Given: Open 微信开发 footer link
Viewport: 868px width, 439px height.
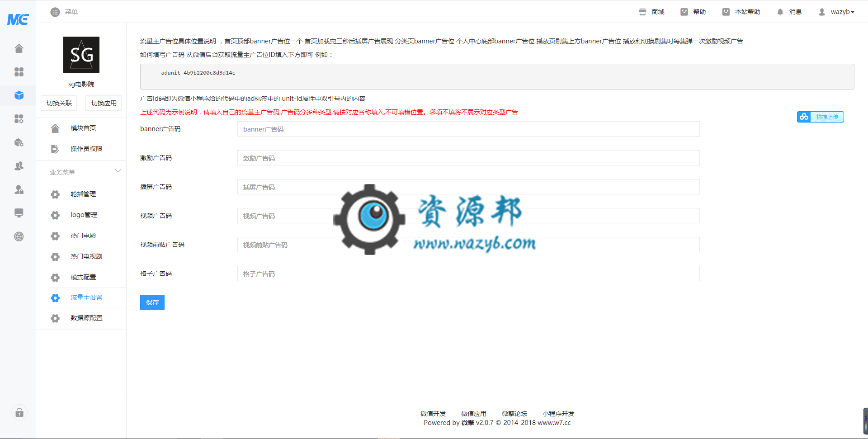Looking at the screenshot, I should point(433,414).
